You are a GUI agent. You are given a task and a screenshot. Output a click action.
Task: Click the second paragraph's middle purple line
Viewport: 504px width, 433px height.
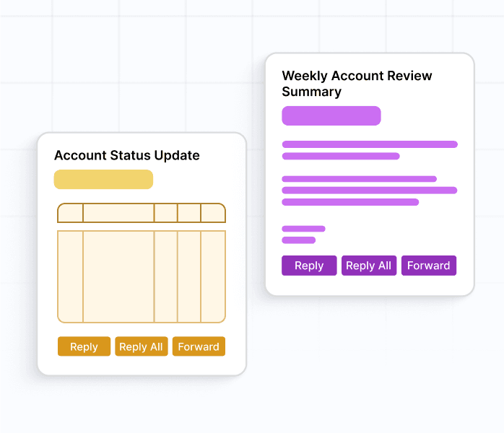pos(369,191)
